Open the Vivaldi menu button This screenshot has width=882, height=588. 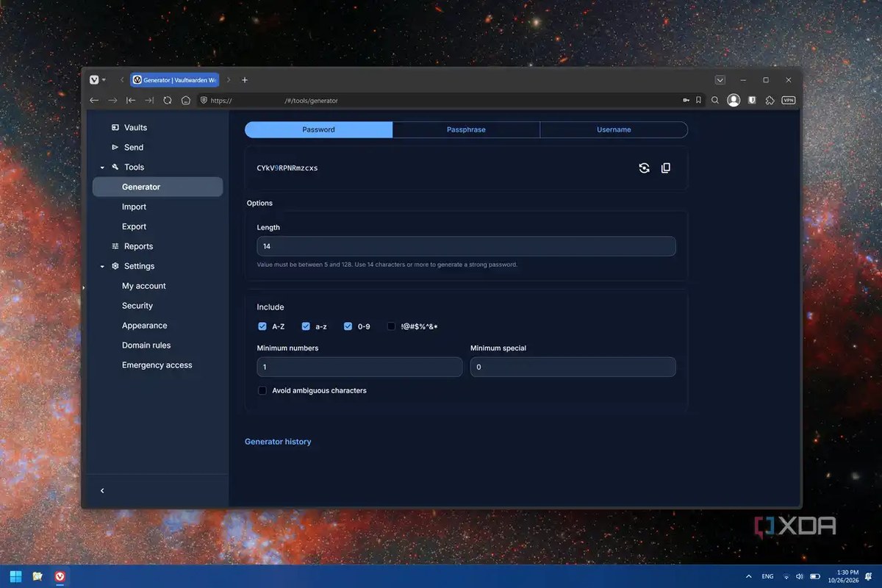97,79
